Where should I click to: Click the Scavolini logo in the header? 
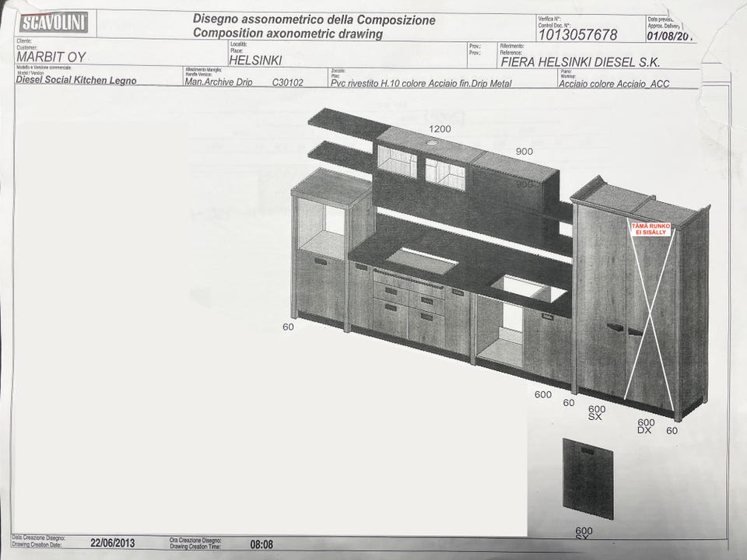point(54,23)
